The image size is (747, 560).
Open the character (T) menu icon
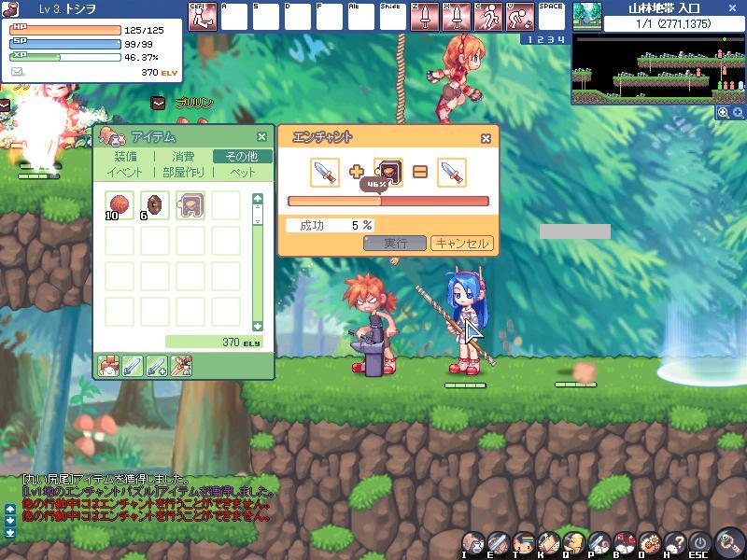coord(524,544)
